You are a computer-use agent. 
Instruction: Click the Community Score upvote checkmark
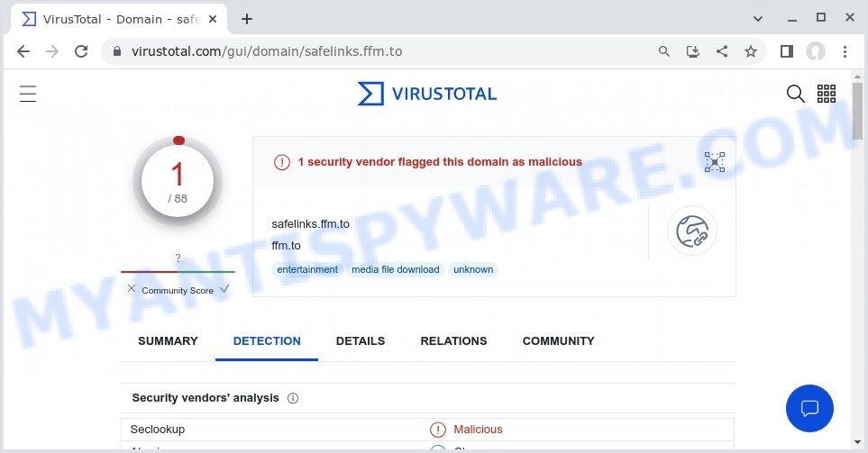(x=224, y=288)
